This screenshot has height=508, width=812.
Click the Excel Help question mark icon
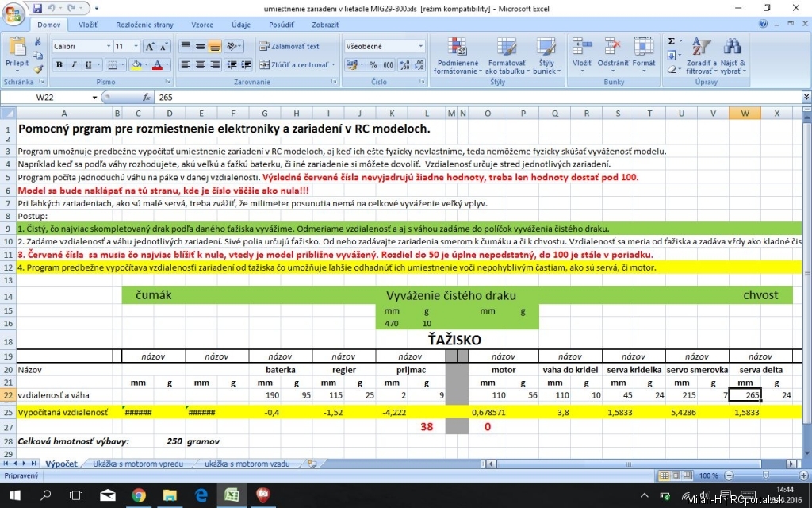764,24
